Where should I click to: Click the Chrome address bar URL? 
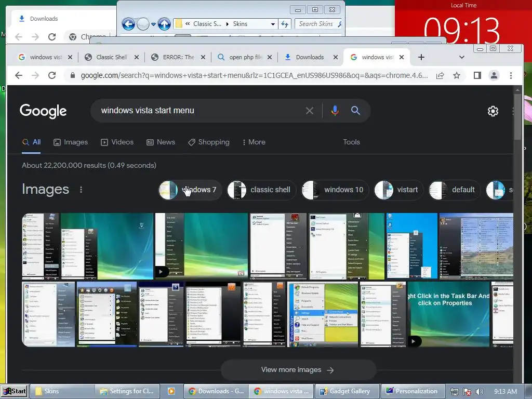point(254,75)
